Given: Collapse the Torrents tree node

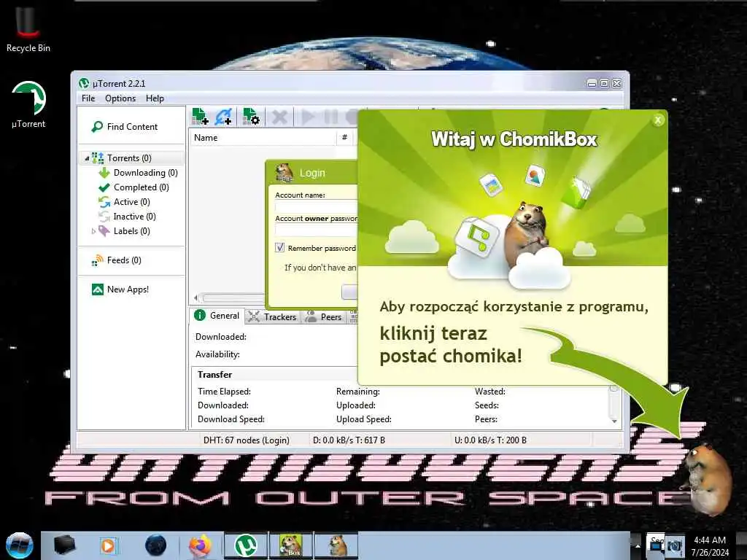Looking at the screenshot, I should point(87,158).
